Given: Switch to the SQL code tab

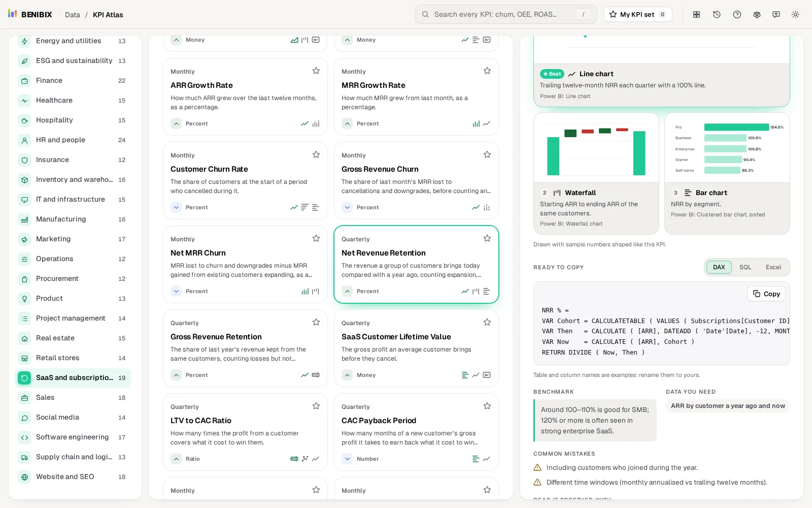Looking at the screenshot, I should [745, 267].
